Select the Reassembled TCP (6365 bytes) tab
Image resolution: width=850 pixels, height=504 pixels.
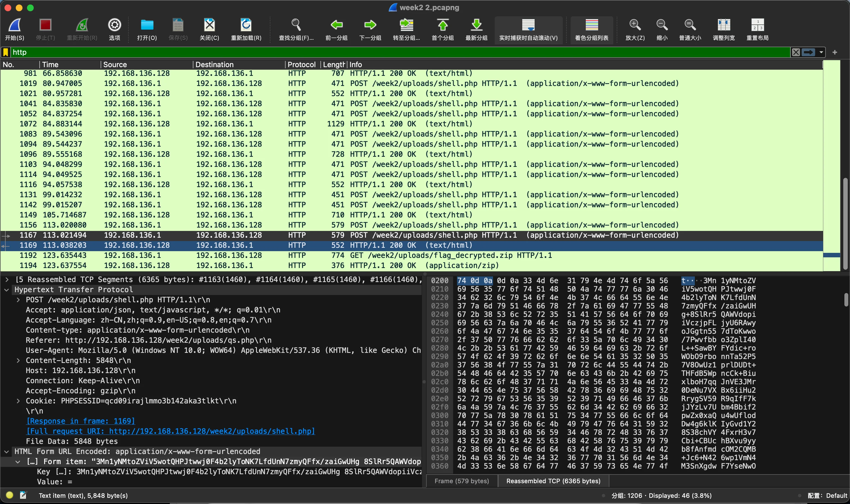pyautogui.click(x=553, y=481)
